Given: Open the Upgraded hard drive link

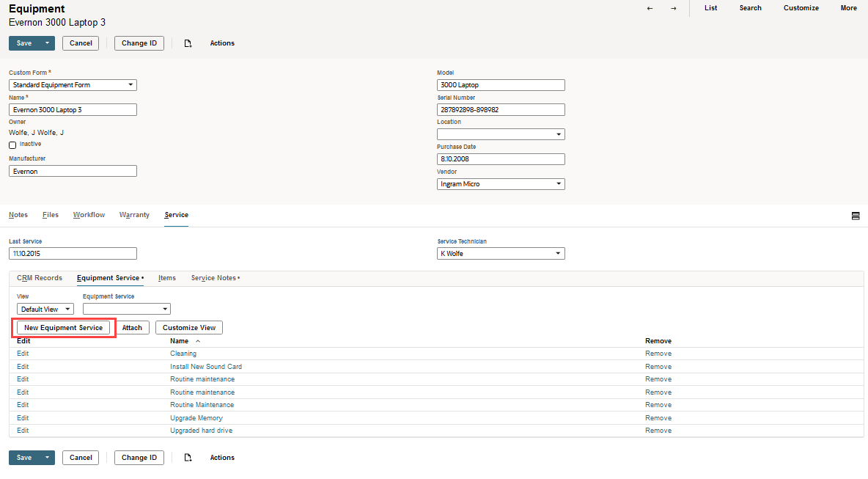Looking at the screenshot, I should 202,431.
